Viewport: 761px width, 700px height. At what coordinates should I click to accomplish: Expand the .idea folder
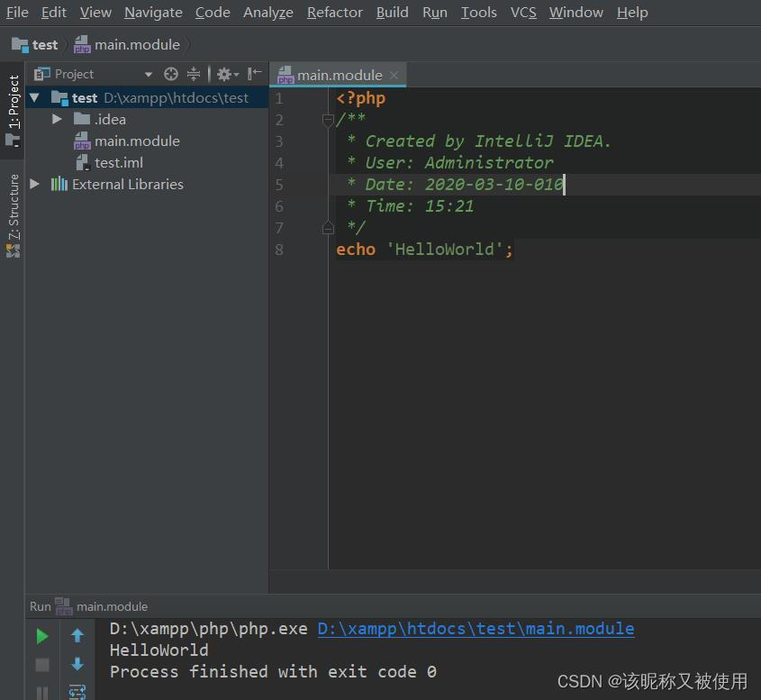(57, 119)
